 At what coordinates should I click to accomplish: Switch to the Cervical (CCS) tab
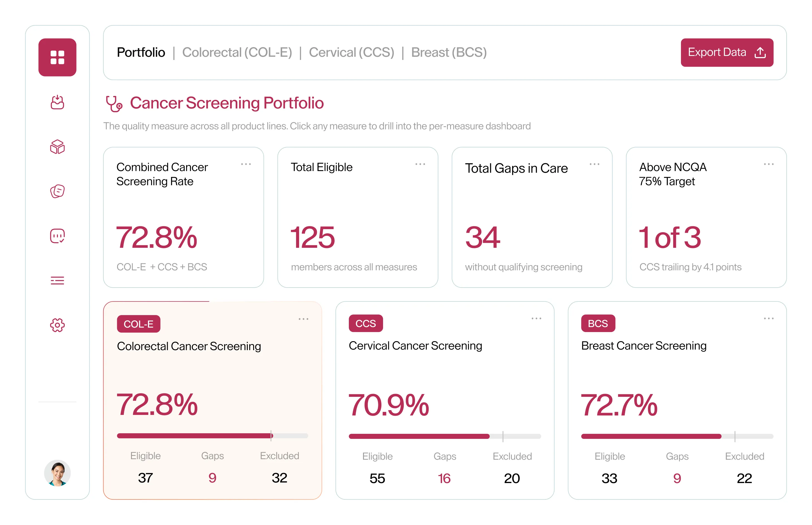click(352, 53)
